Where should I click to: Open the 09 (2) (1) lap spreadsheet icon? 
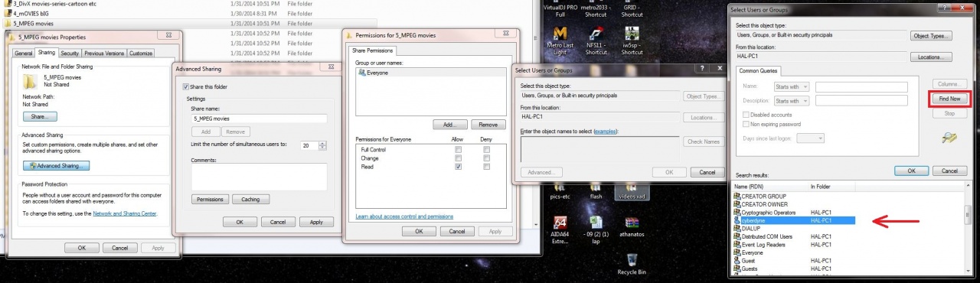point(596,229)
